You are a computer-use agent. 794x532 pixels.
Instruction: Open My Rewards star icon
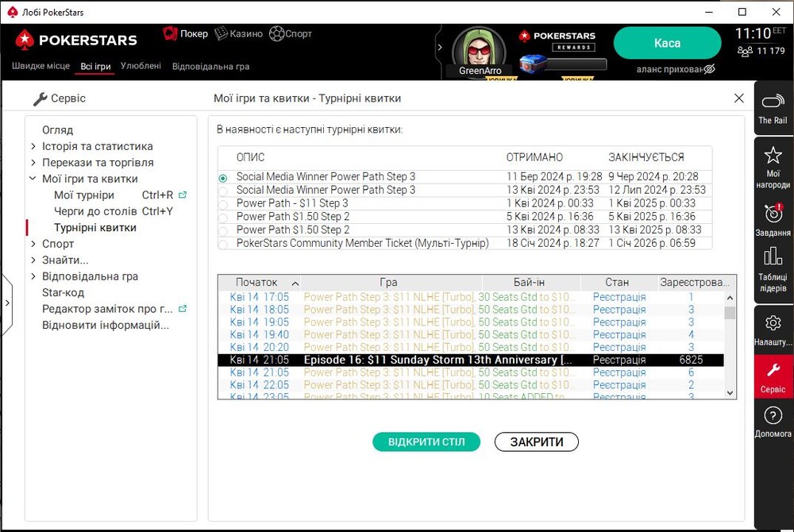[x=773, y=155]
